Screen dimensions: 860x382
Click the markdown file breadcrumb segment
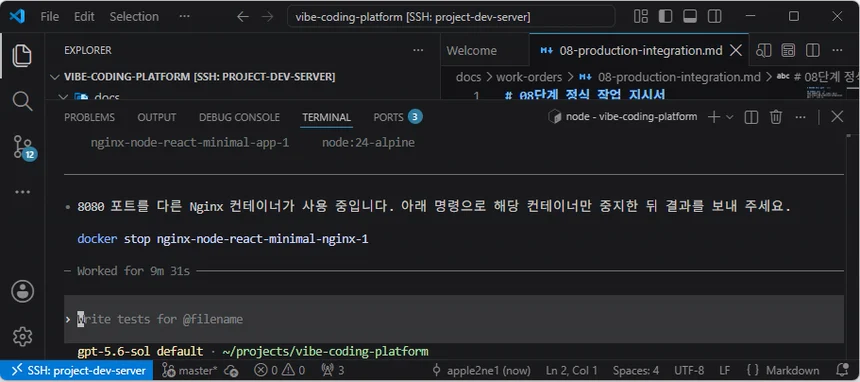[x=670, y=77]
